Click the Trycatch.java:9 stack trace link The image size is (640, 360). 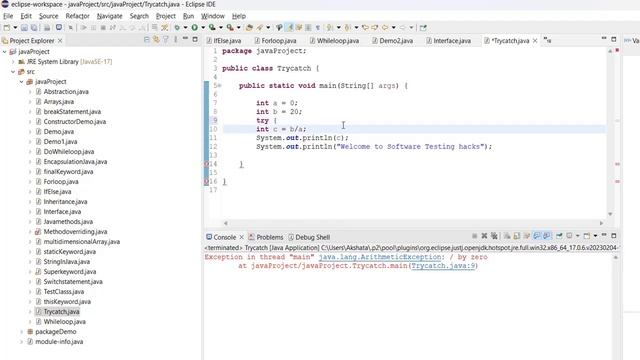pos(443,266)
